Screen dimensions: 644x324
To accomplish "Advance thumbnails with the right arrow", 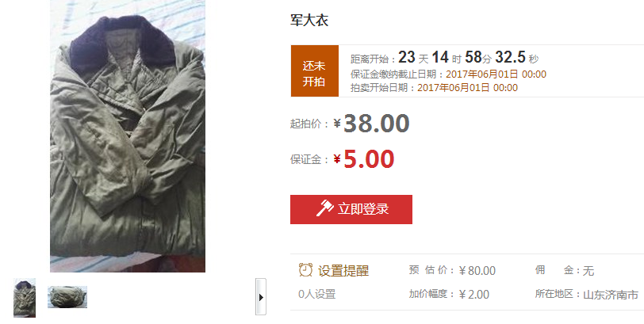I will point(261,297).
